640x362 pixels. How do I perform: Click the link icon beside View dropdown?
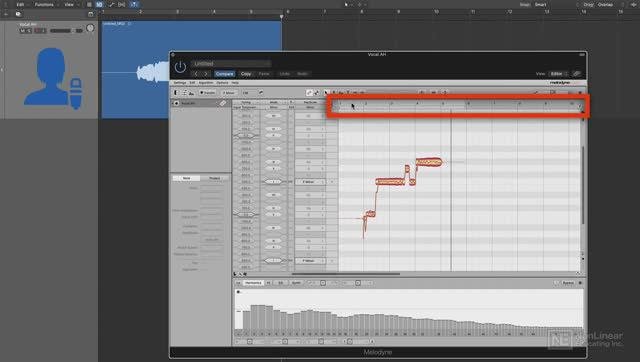coord(577,74)
